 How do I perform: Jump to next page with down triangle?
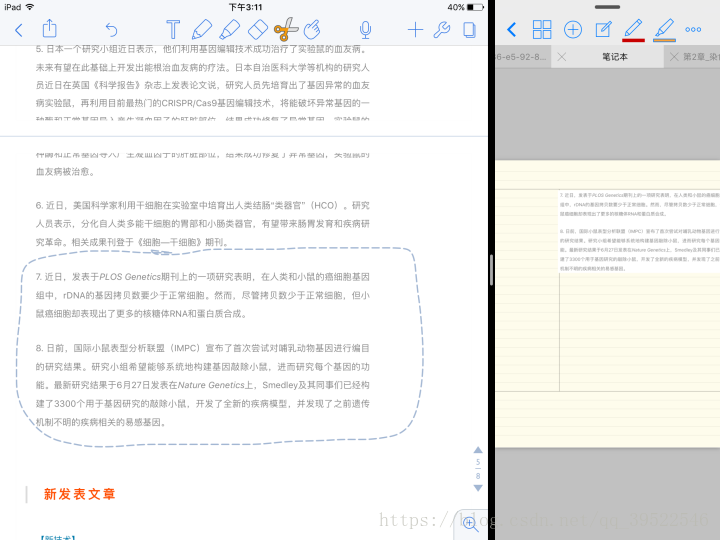click(478, 488)
